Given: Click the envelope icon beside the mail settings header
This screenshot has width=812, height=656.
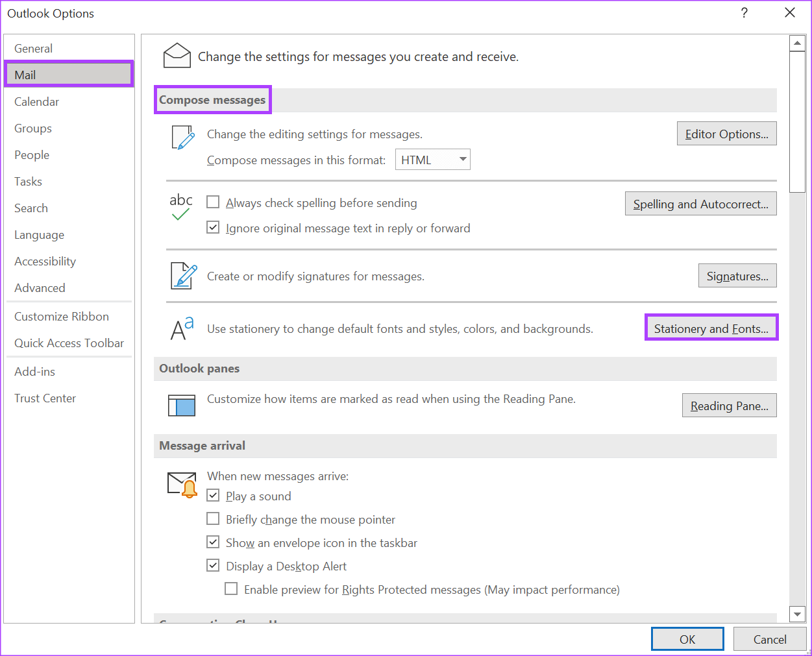Looking at the screenshot, I should 177,56.
